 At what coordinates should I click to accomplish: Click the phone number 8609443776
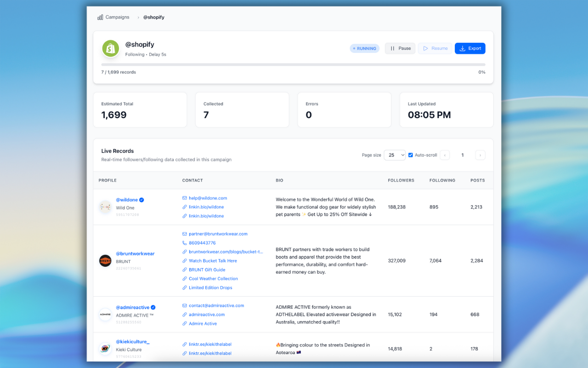(202, 243)
